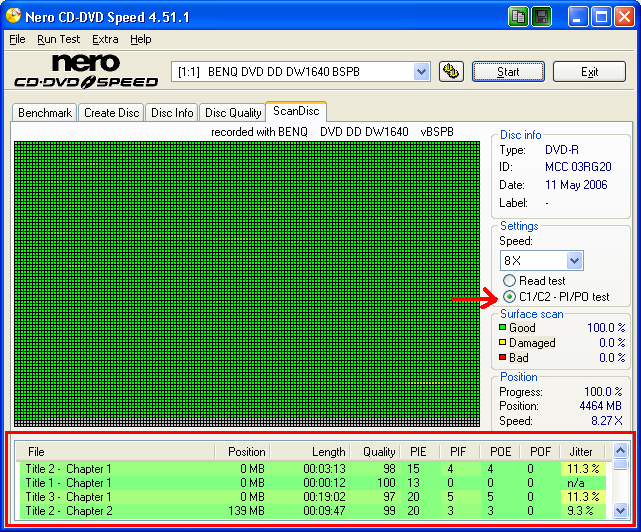
Task: Switch to the Disc Quality tab
Action: pos(233,113)
